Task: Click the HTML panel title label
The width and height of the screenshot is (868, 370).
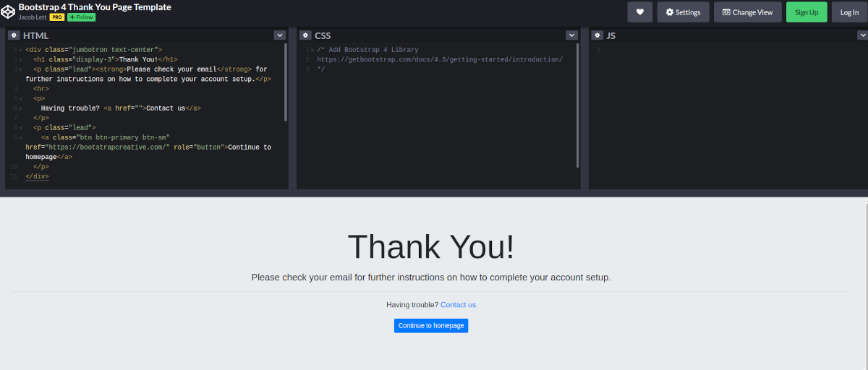Action: point(36,35)
